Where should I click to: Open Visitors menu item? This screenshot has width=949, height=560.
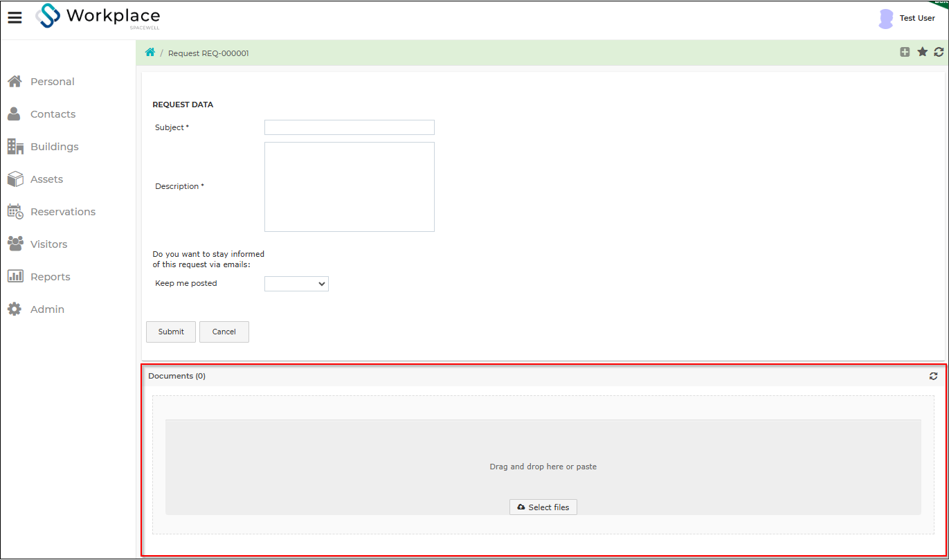[49, 244]
